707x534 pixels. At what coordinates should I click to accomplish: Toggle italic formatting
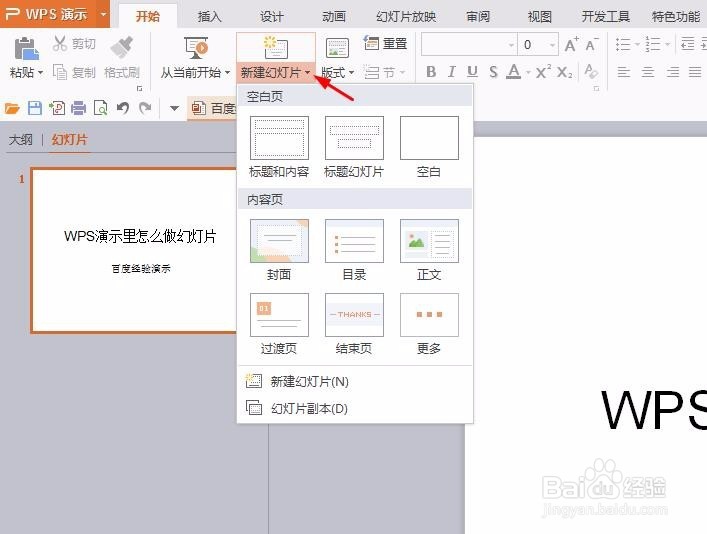(x=451, y=72)
